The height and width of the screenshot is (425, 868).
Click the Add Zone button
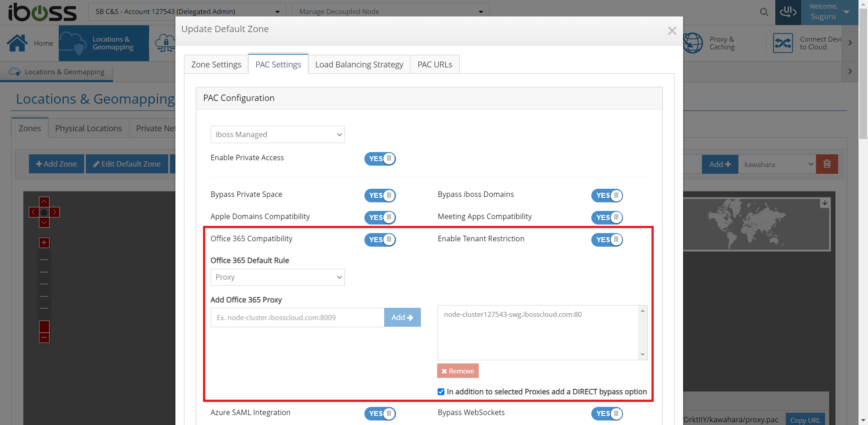[x=57, y=164]
